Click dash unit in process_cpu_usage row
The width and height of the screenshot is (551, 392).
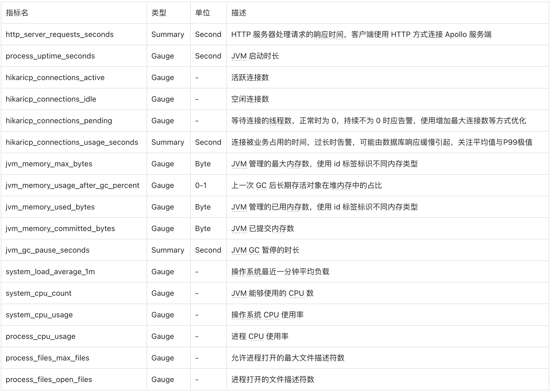pos(197,336)
